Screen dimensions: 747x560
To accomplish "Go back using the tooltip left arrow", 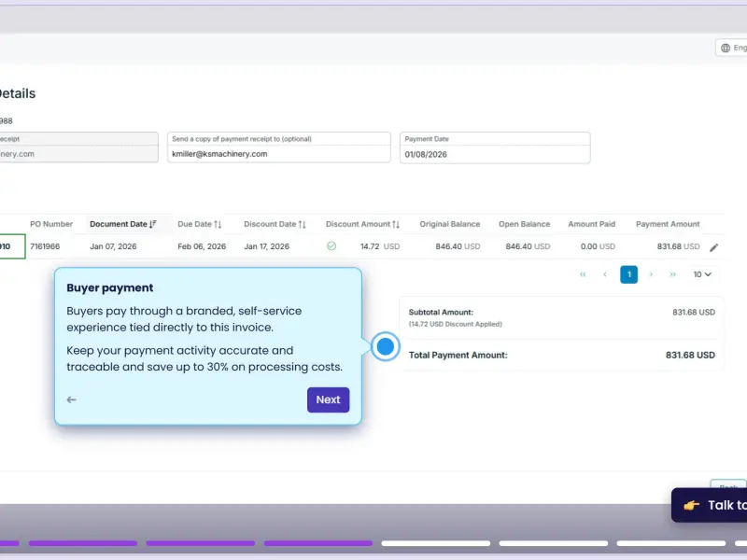I will point(72,399).
